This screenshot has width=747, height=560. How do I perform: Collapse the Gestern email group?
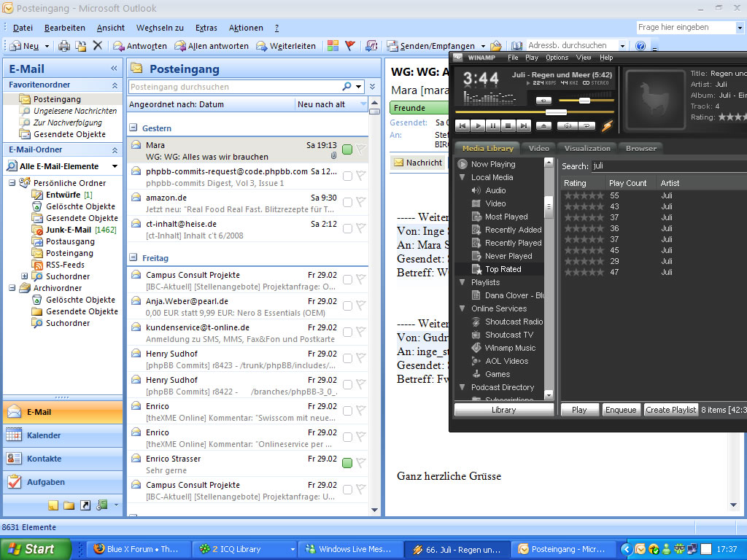pos(133,128)
